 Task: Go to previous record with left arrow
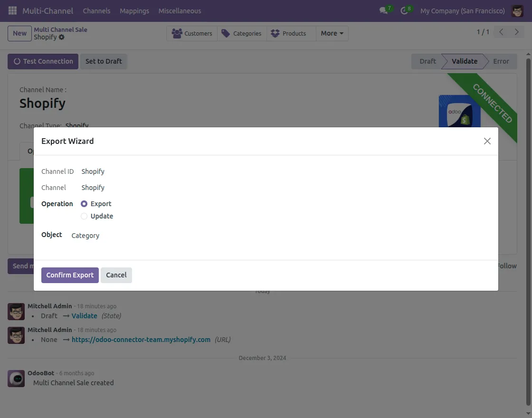501,32
